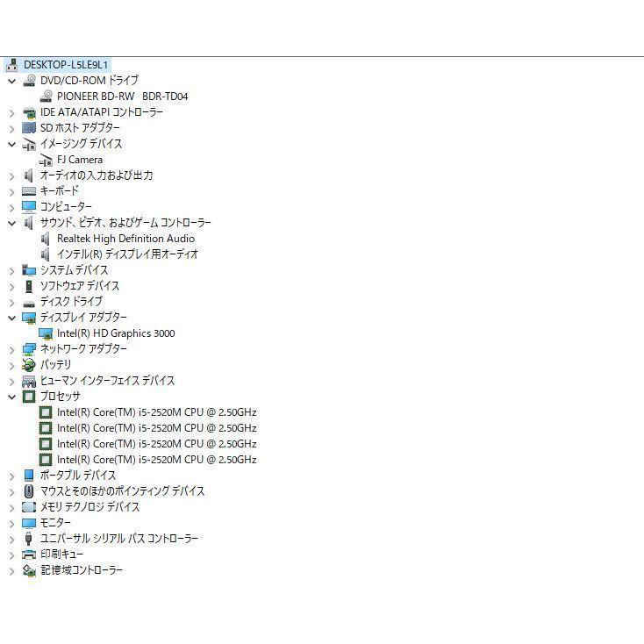Select the last i5-2520M CPU entry
The height and width of the screenshot is (644, 644).
point(156,460)
